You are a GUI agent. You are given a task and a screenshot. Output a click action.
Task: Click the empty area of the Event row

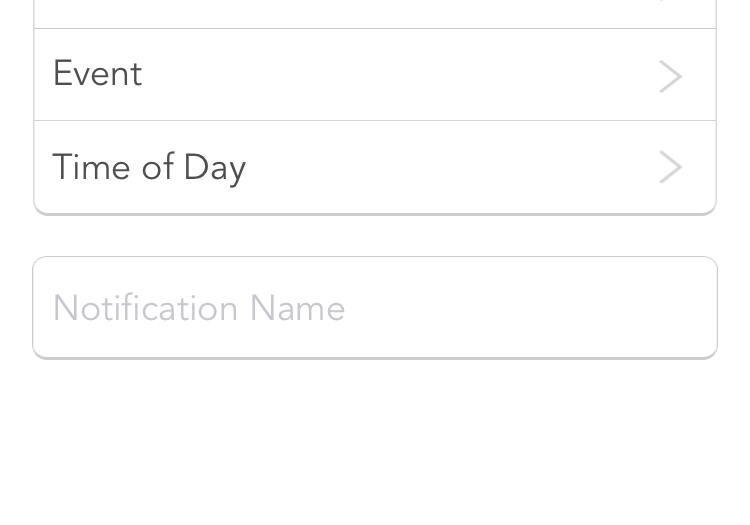click(x=400, y=75)
